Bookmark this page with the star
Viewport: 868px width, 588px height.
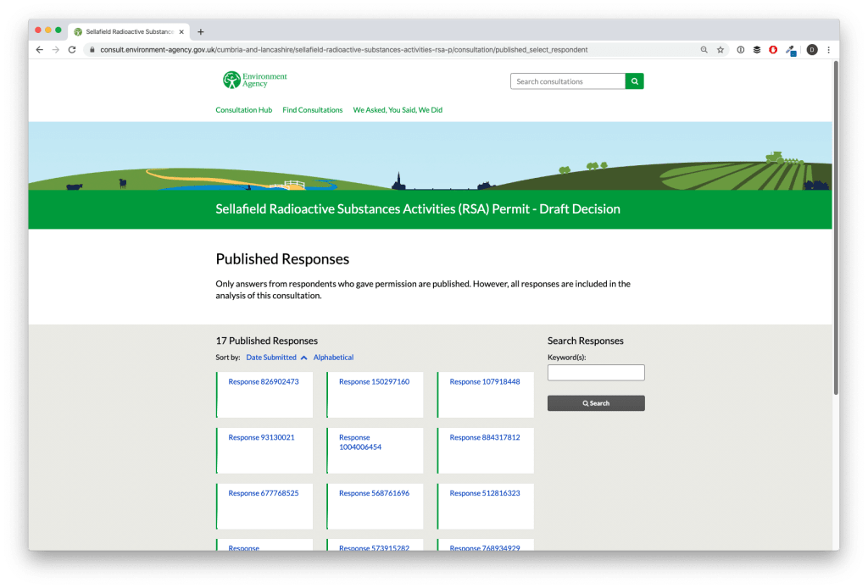(x=721, y=50)
